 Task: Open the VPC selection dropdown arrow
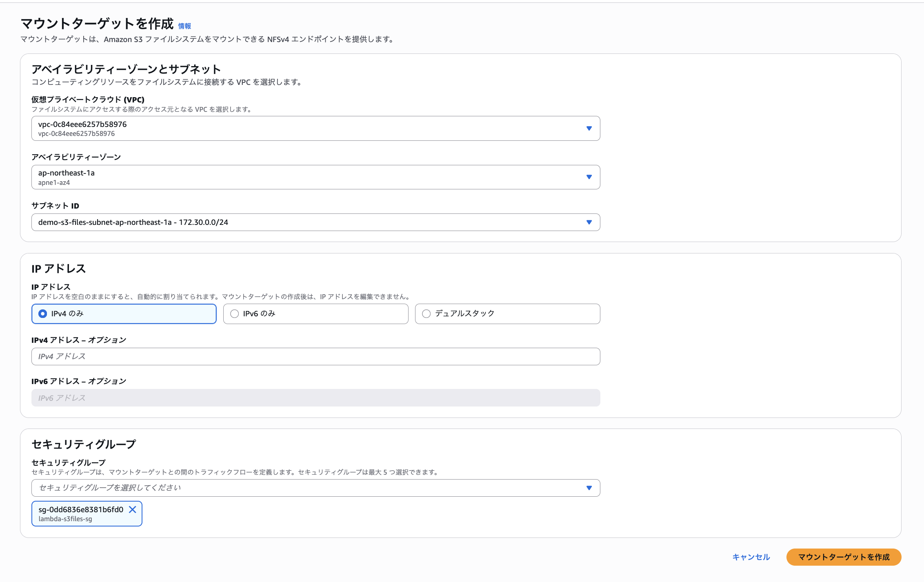click(x=589, y=129)
